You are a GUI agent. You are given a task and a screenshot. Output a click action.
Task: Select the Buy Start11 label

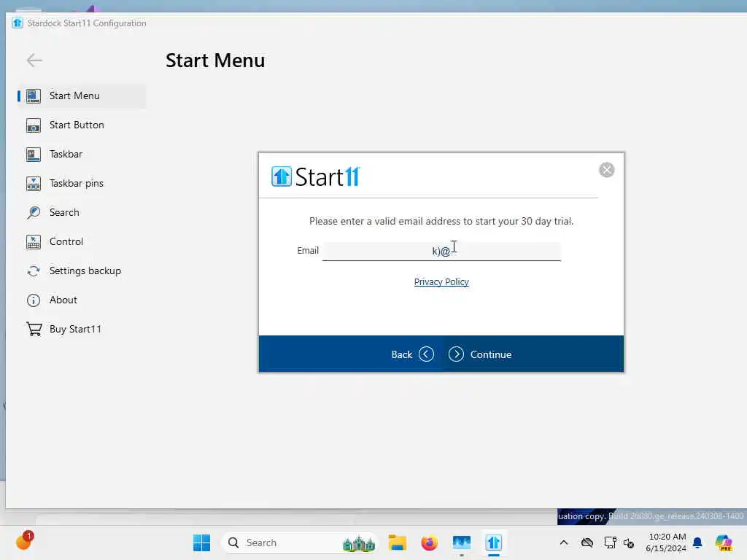coord(75,329)
